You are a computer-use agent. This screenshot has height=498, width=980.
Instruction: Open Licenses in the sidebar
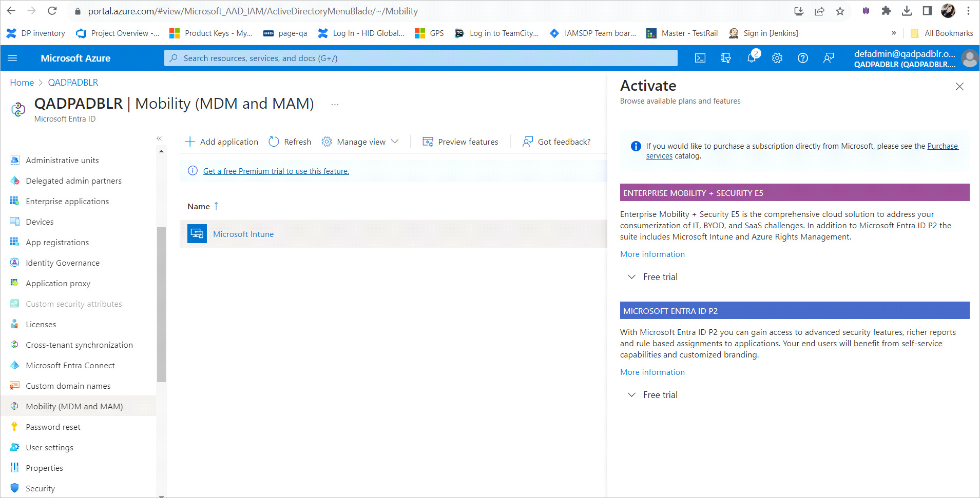click(x=41, y=324)
